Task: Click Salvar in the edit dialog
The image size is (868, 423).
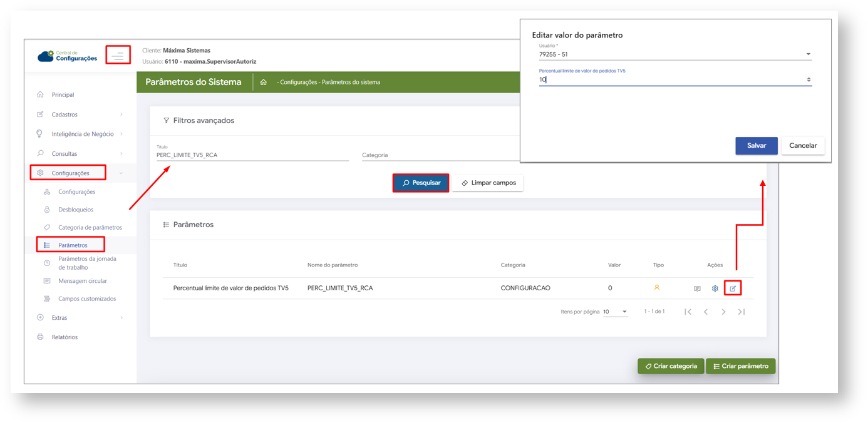Action: pyautogui.click(x=757, y=146)
